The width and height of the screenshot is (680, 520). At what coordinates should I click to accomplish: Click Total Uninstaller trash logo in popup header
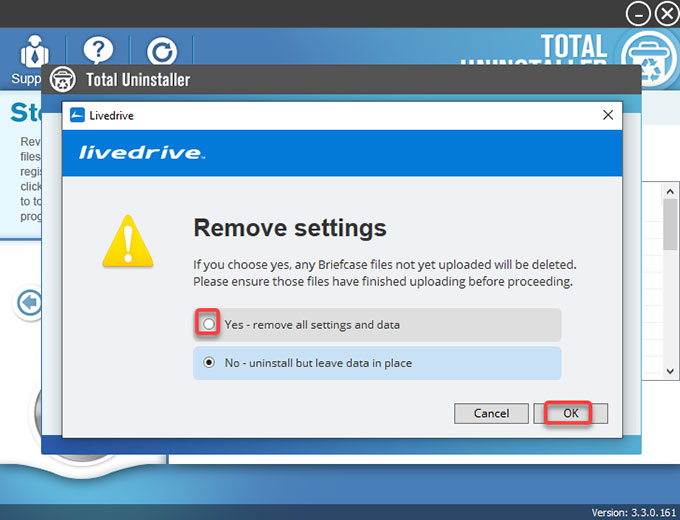click(62, 79)
